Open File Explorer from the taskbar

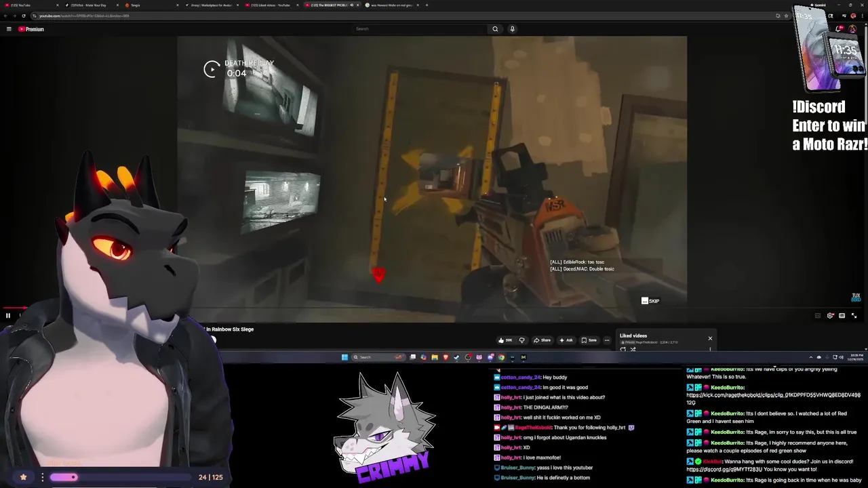435,357
